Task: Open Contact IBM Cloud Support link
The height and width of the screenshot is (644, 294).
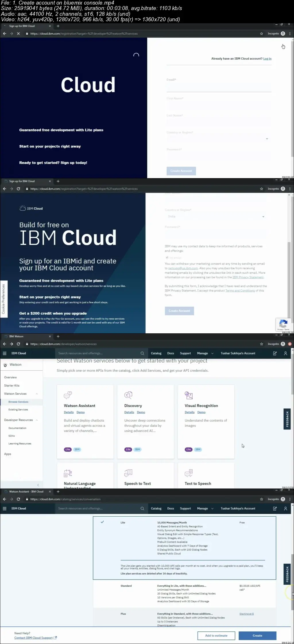Action: tap(36, 638)
